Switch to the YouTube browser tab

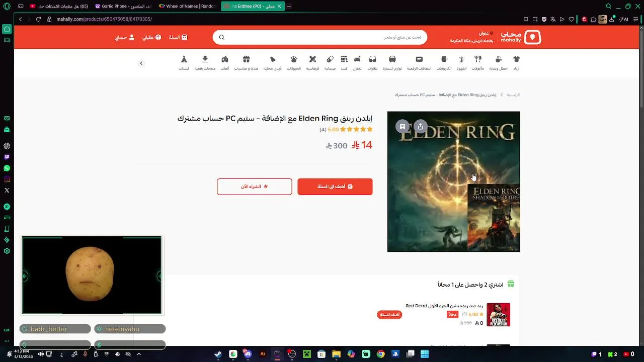[x=59, y=6]
